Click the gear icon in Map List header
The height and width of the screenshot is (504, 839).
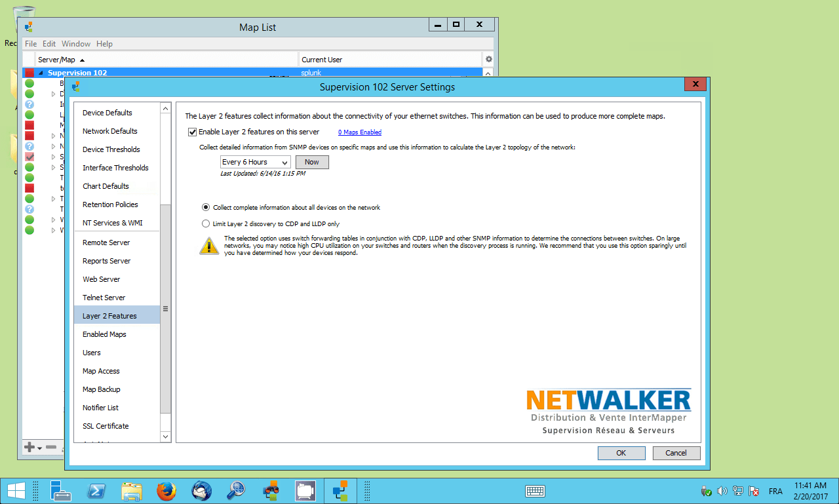(488, 60)
